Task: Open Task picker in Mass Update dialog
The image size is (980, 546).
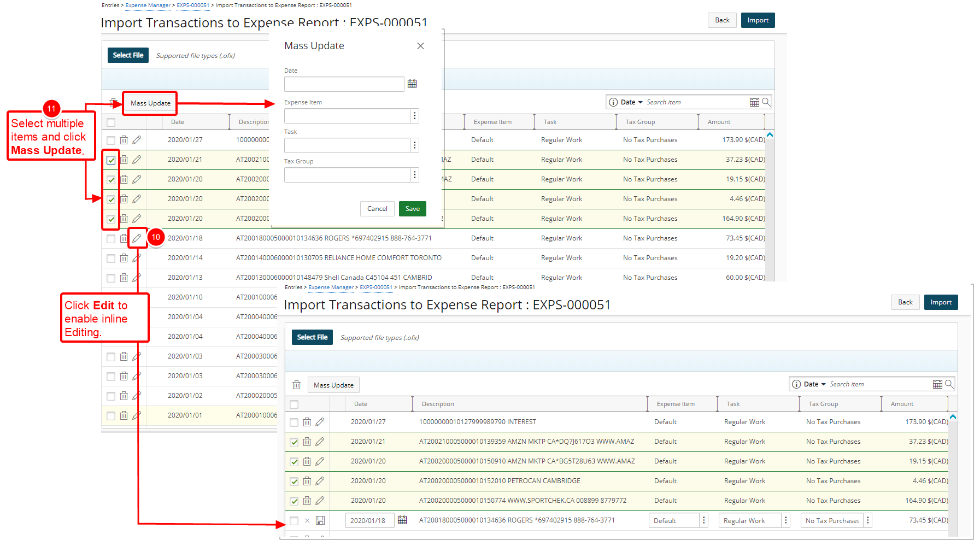Action: point(415,145)
